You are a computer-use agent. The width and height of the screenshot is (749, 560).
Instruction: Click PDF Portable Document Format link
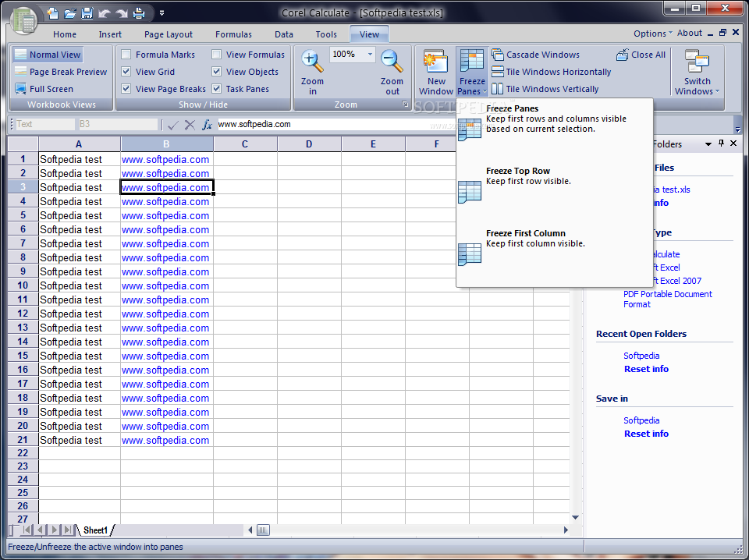667,299
